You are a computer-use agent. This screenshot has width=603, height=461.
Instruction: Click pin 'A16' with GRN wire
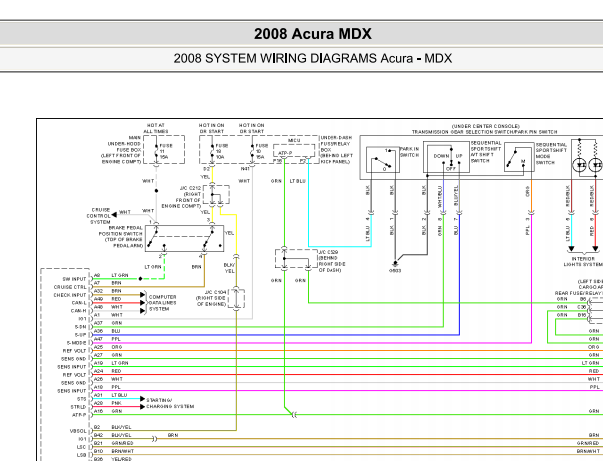click(x=98, y=411)
